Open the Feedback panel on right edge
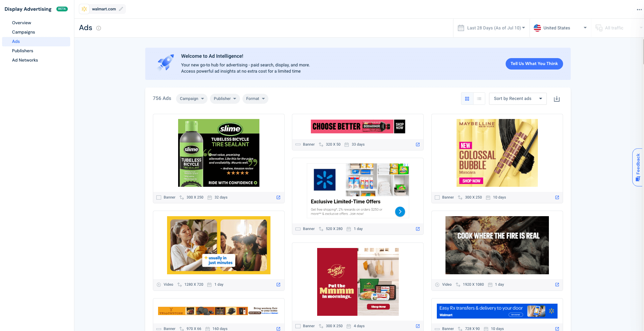 point(637,167)
